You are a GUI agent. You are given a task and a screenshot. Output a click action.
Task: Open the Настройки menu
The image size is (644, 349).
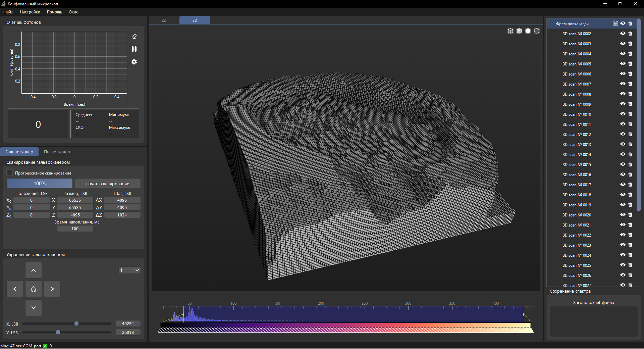pyautogui.click(x=30, y=12)
